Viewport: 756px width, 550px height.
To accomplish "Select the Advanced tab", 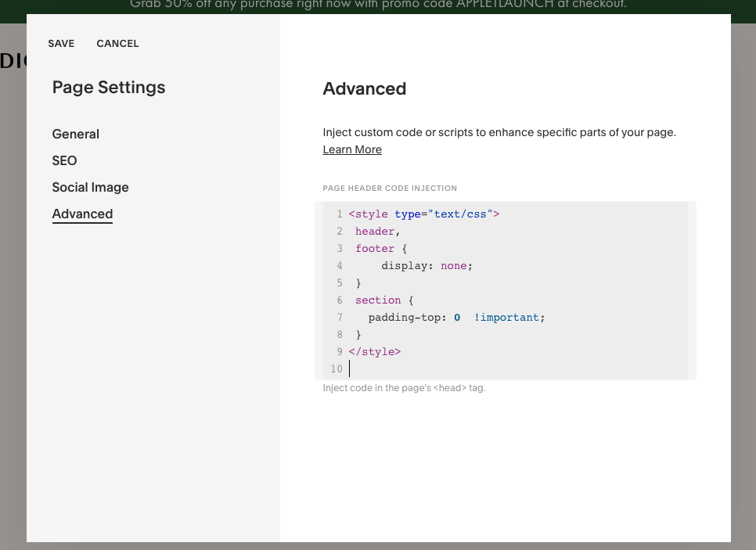I will tap(82, 214).
